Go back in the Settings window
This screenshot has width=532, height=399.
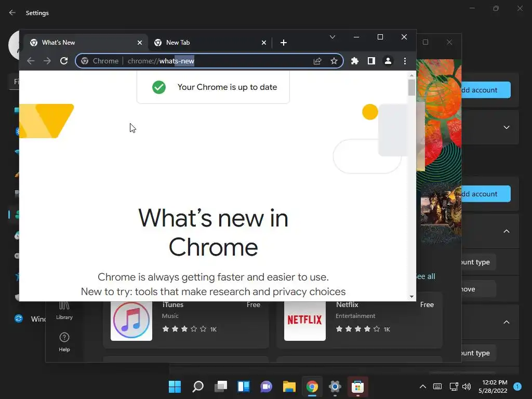[x=12, y=13]
